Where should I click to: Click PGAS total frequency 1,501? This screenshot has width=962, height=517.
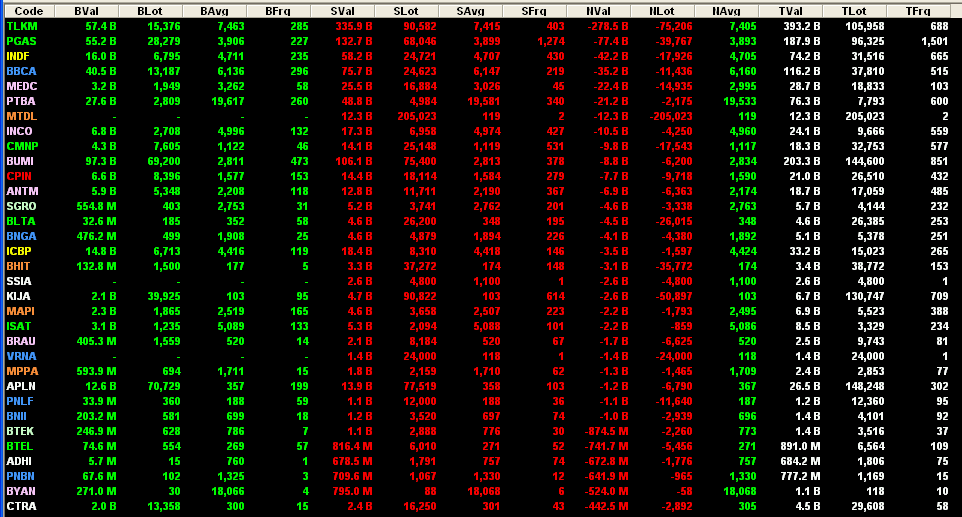coord(934,41)
